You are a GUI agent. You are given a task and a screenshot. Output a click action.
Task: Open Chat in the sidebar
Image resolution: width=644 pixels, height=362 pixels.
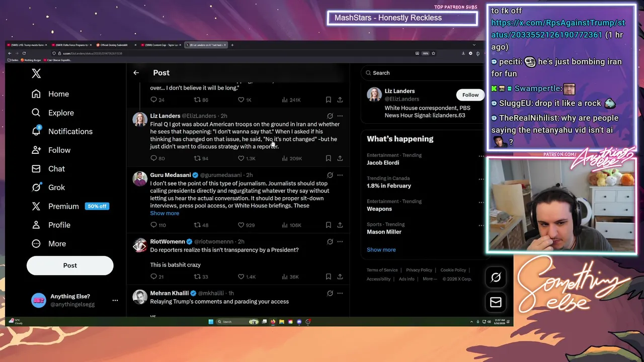[48, 168]
